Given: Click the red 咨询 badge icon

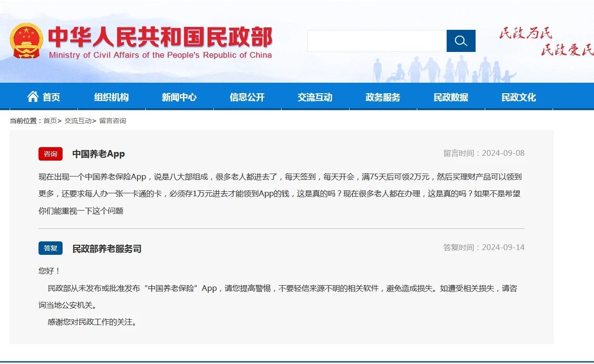Looking at the screenshot, I should (50, 154).
